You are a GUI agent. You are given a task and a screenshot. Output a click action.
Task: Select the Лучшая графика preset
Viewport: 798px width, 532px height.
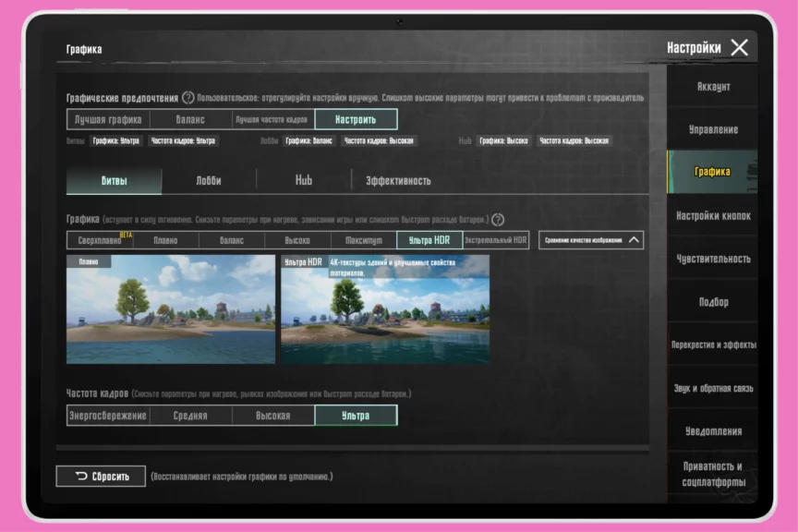[108, 119]
